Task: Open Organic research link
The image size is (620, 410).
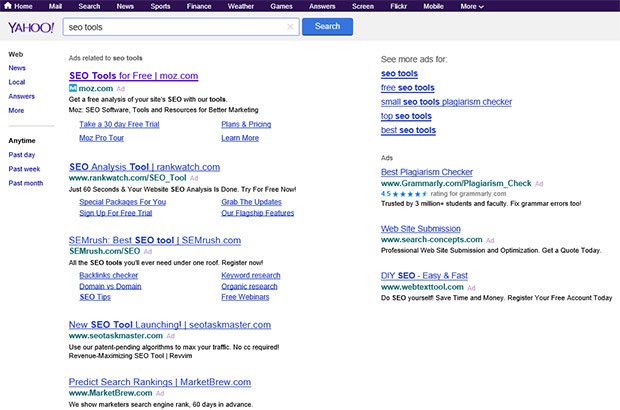Action: point(249,286)
